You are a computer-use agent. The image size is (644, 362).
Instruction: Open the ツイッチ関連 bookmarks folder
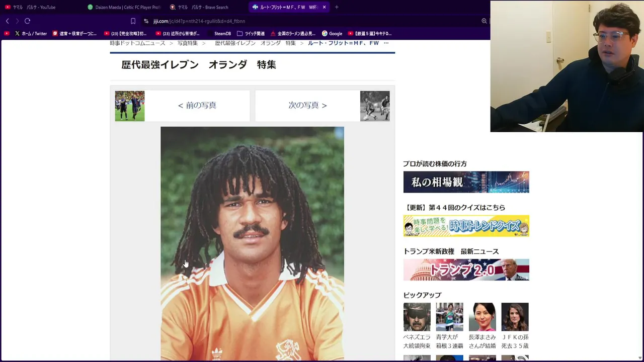click(x=251, y=34)
